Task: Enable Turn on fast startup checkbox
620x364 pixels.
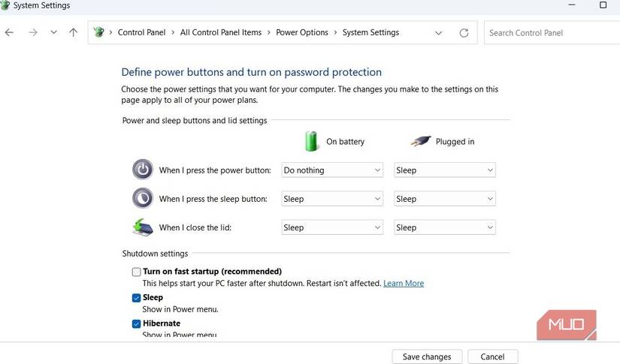Action: [x=136, y=272]
